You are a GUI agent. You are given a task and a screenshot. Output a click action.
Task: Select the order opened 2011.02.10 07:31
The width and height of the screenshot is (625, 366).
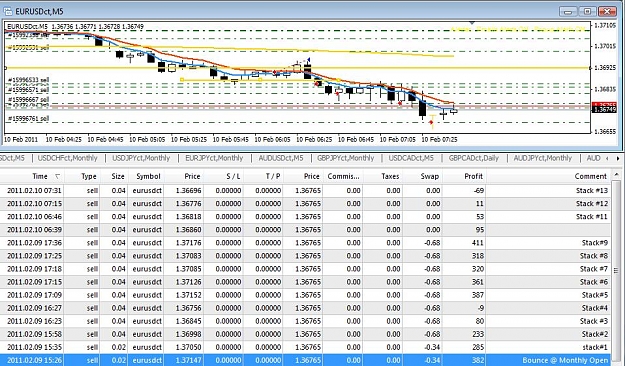pos(305,191)
